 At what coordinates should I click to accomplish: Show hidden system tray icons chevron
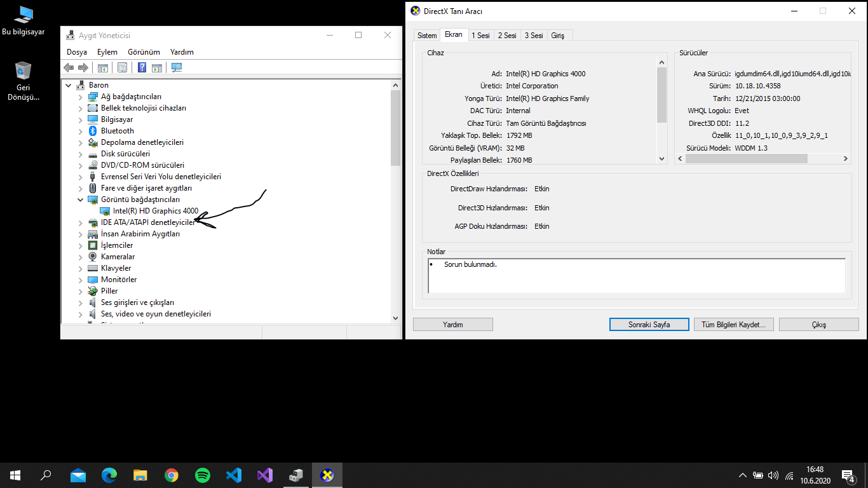tap(742, 475)
